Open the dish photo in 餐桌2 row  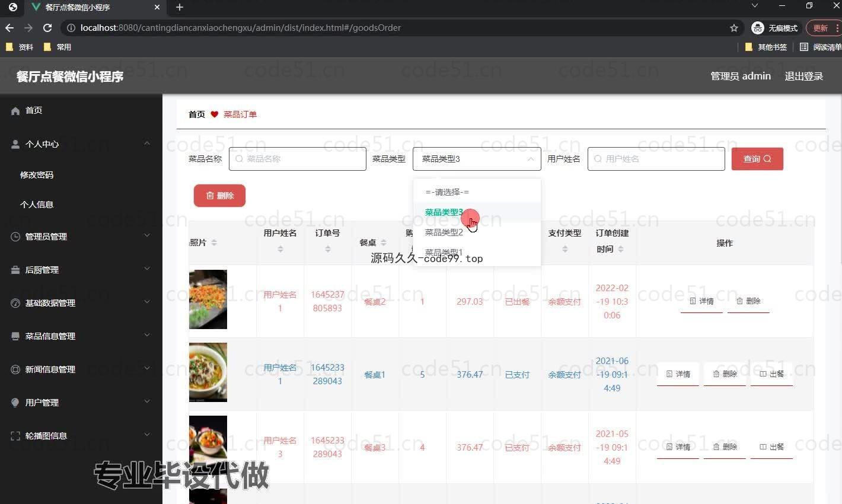pyautogui.click(x=208, y=299)
